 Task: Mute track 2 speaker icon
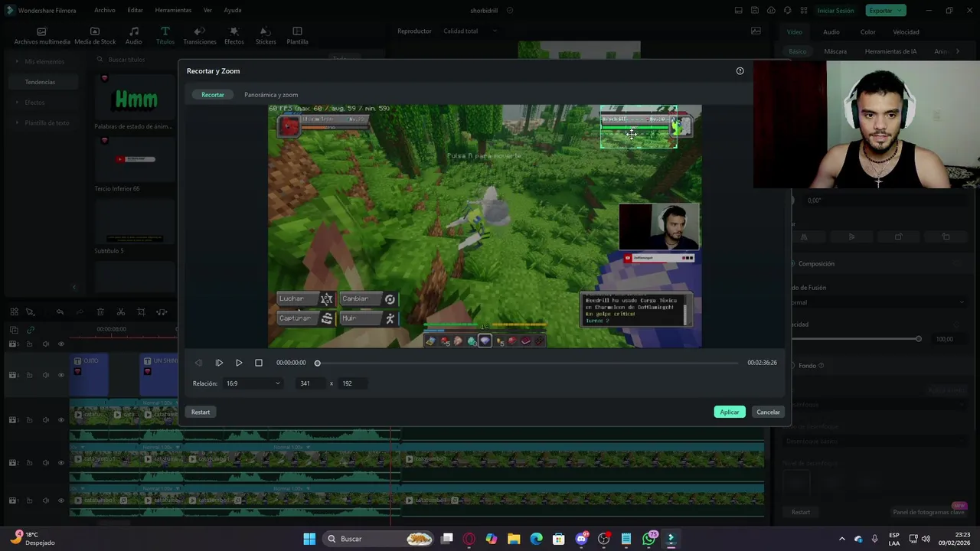pos(45,463)
